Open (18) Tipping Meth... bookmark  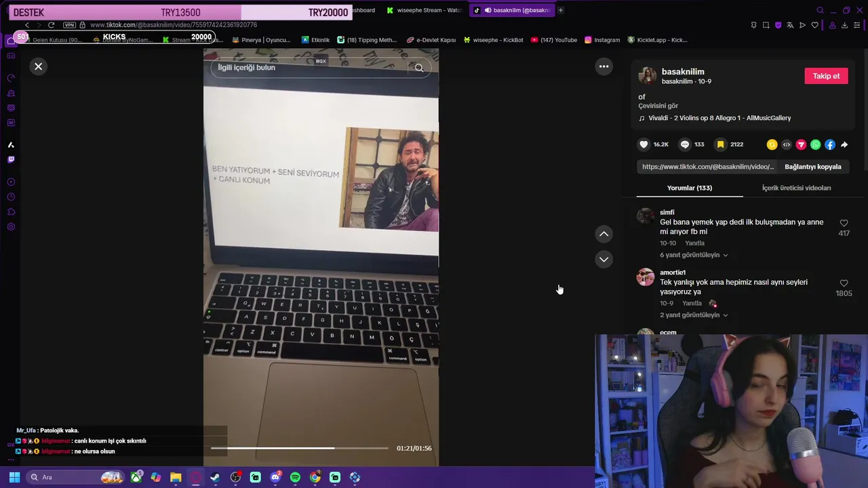[x=367, y=40]
